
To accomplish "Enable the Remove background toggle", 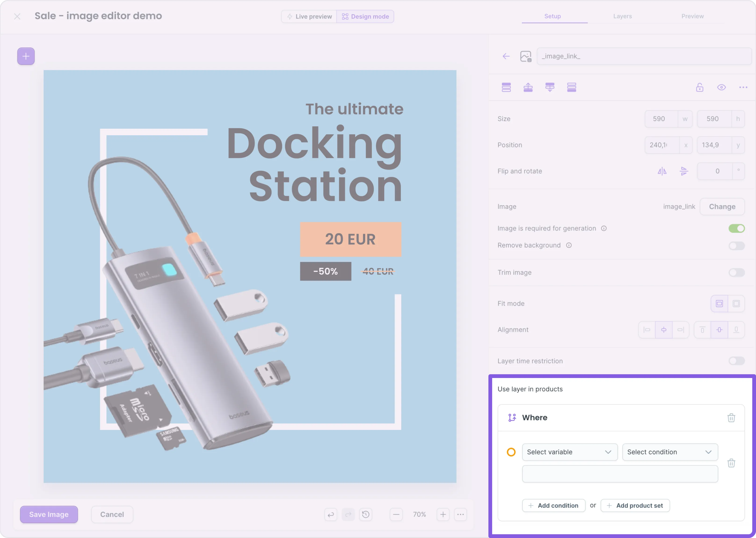I will pyautogui.click(x=736, y=246).
